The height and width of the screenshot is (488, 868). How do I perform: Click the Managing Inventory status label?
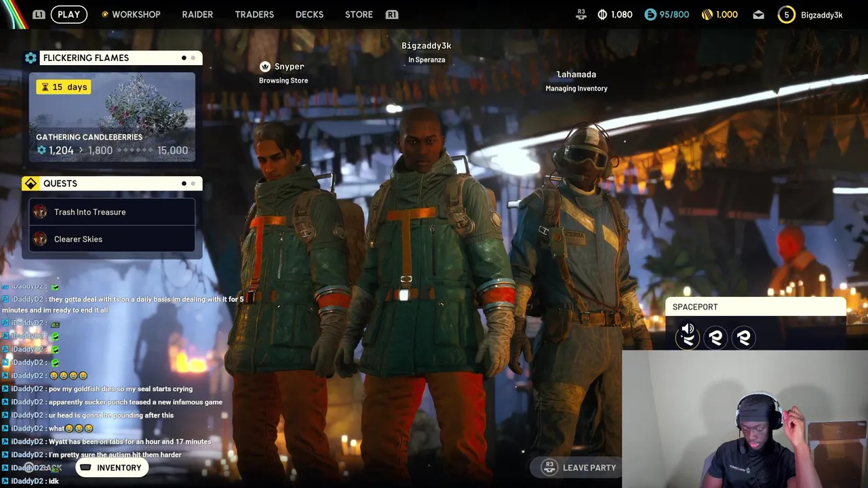(576, 89)
